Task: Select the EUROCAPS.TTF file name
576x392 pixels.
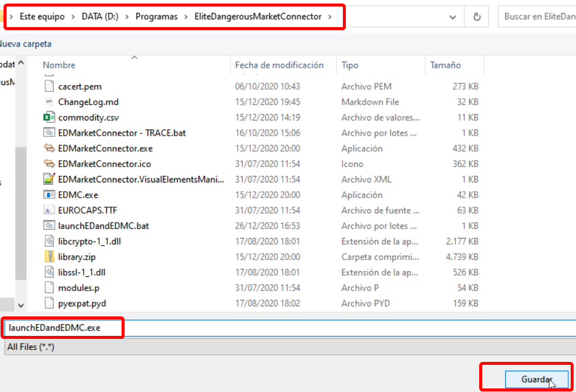Action: [87, 210]
